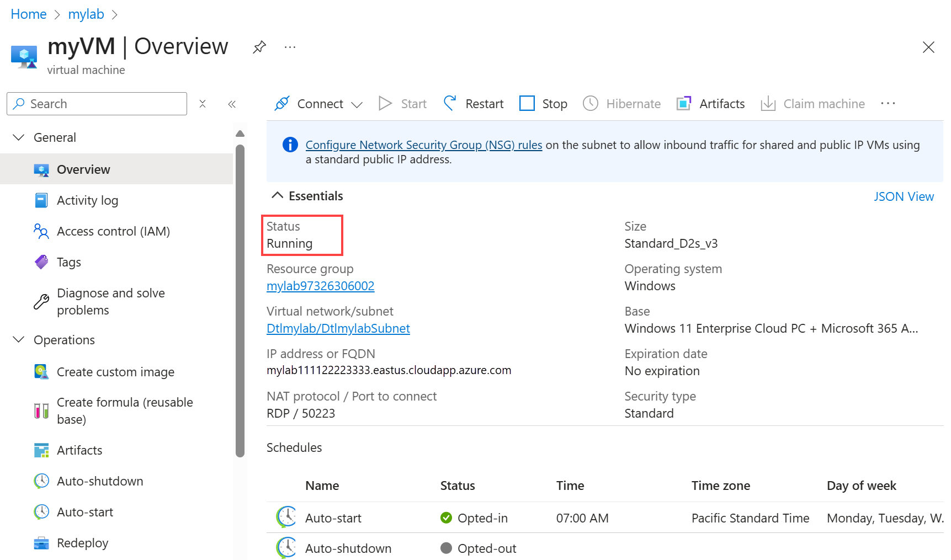Click inside the Search input field
Screen dimensions: 951x560
[x=97, y=104]
